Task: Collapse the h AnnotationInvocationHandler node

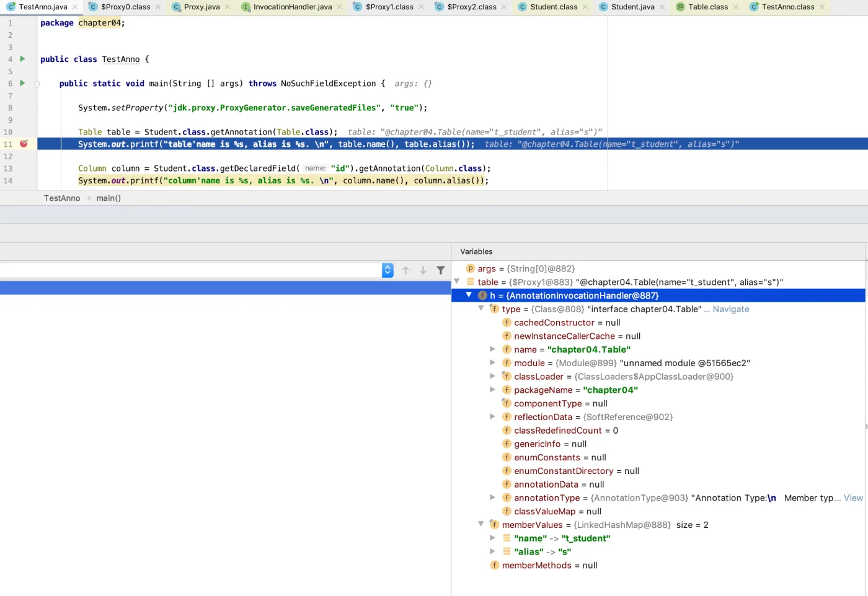Action: point(469,295)
